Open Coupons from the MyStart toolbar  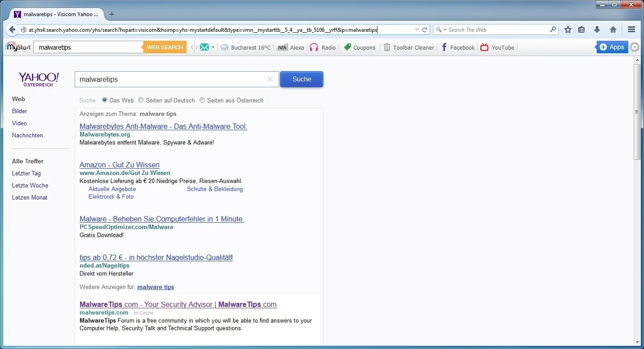pos(360,47)
